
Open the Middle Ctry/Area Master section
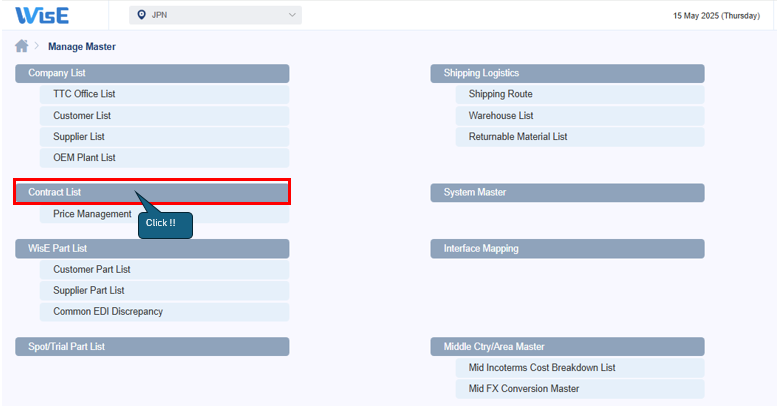click(x=567, y=347)
